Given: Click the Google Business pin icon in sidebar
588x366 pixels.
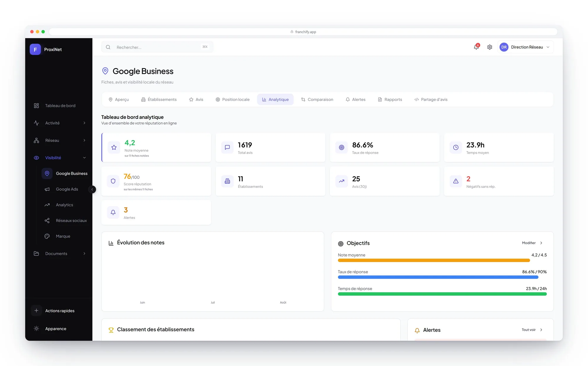Looking at the screenshot, I should (x=47, y=174).
